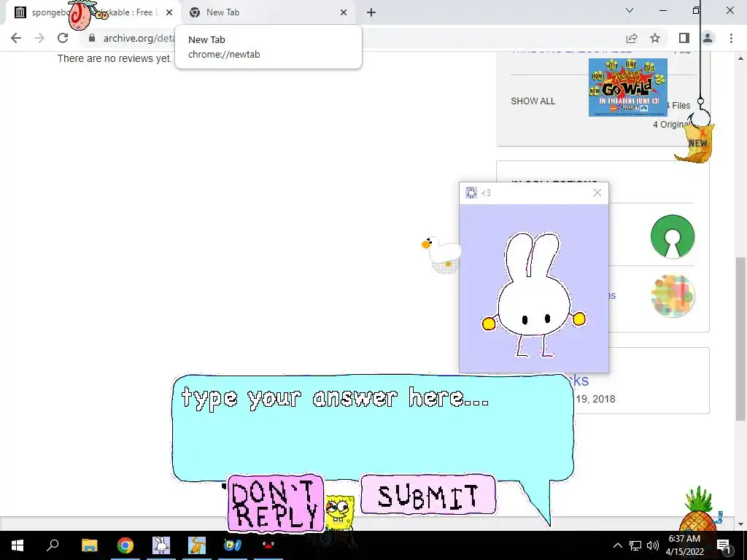Click the SpongeBob character between the buttons
Image resolution: width=747 pixels, height=560 pixels.
click(340, 513)
